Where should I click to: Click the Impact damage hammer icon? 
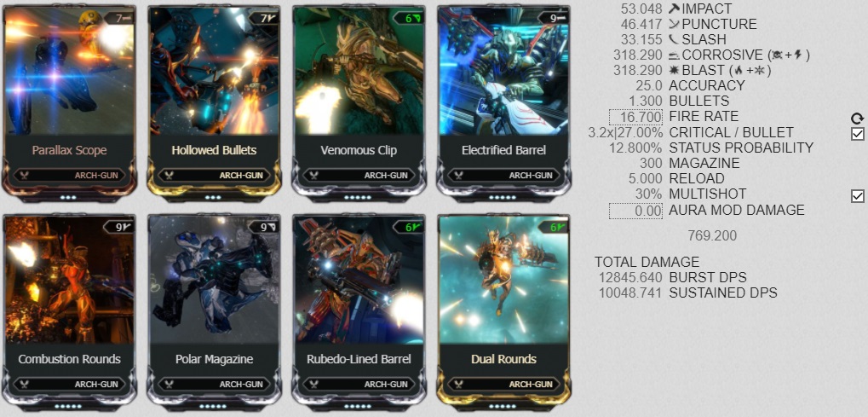[x=674, y=9]
